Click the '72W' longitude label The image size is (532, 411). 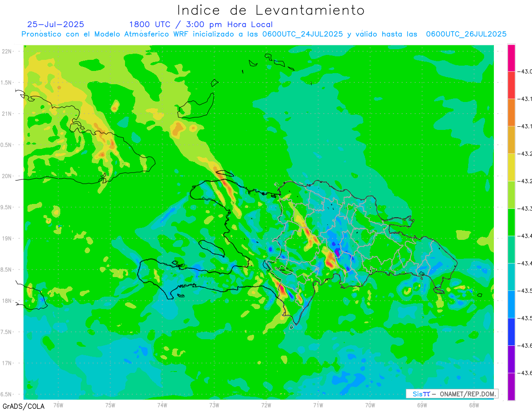pos(266,405)
